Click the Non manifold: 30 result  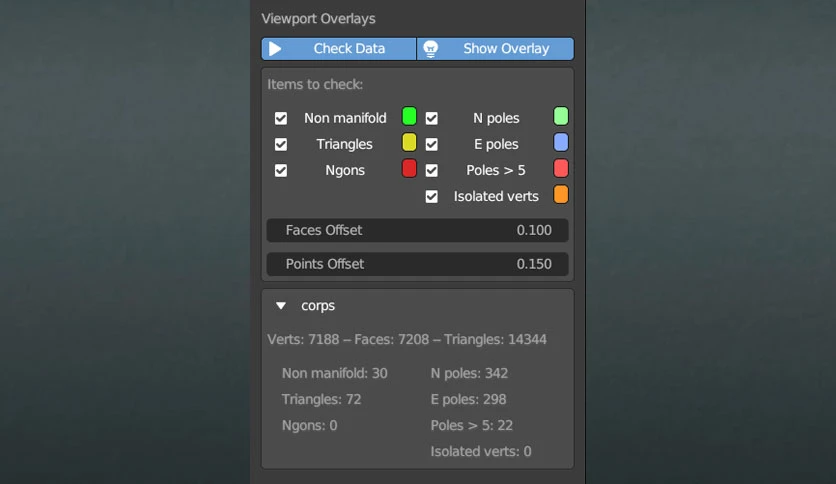point(335,373)
